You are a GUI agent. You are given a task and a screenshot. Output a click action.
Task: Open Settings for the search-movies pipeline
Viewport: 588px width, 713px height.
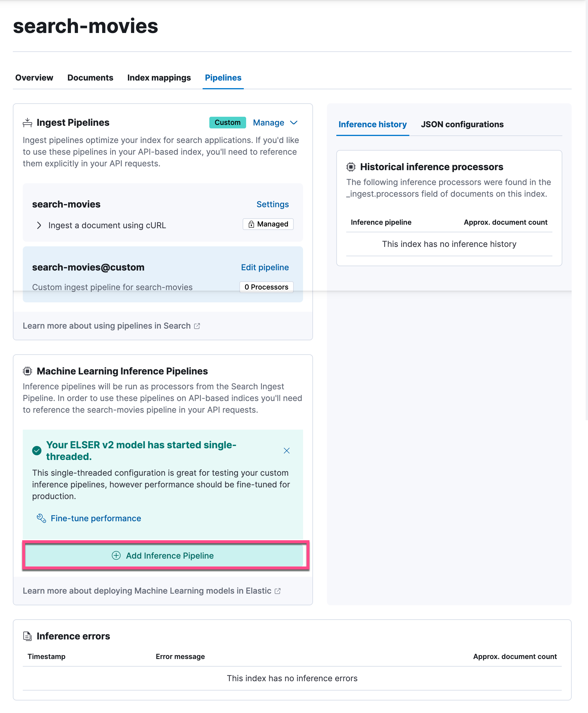272,204
